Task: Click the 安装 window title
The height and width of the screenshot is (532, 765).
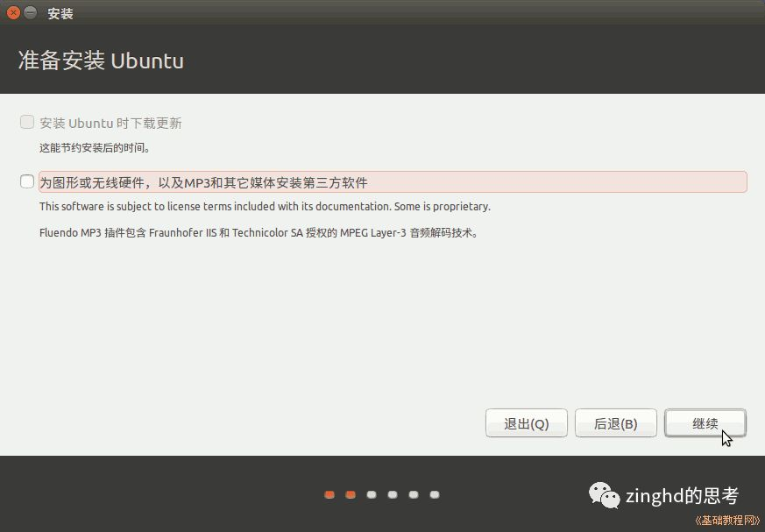Action: (60, 14)
